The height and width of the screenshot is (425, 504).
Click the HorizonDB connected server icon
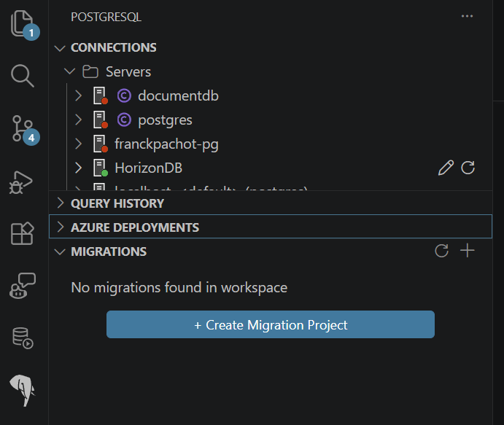pyautogui.click(x=100, y=168)
